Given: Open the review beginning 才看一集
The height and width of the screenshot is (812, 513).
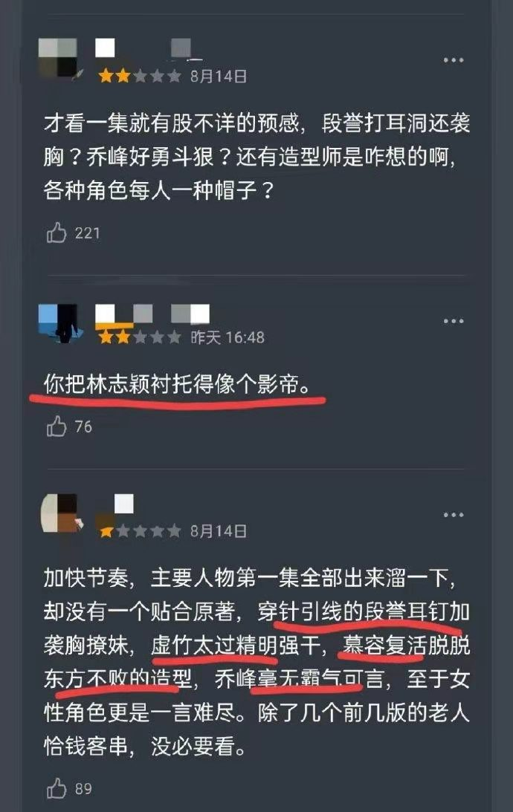Looking at the screenshot, I should (256, 157).
